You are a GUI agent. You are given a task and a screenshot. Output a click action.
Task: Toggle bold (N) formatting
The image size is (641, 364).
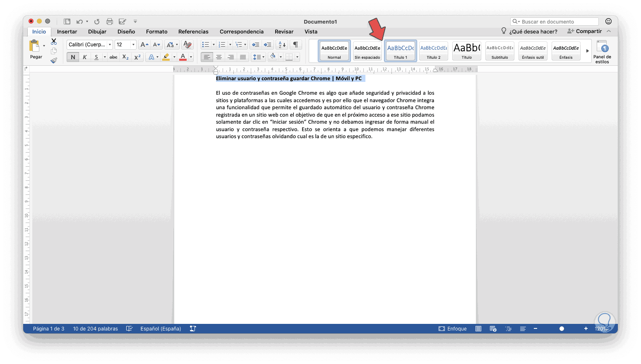click(x=73, y=57)
